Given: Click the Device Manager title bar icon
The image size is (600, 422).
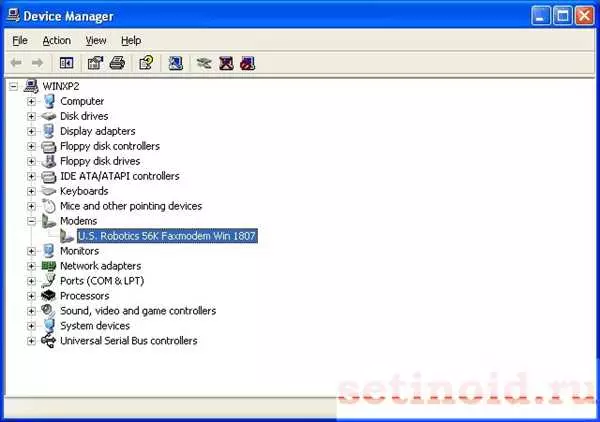Looking at the screenshot, I should coord(13,15).
